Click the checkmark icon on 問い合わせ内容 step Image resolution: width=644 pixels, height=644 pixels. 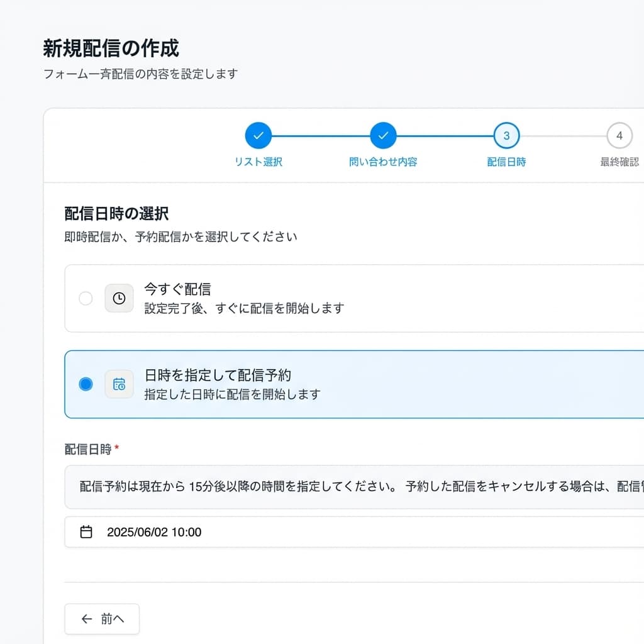[x=383, y=135]
